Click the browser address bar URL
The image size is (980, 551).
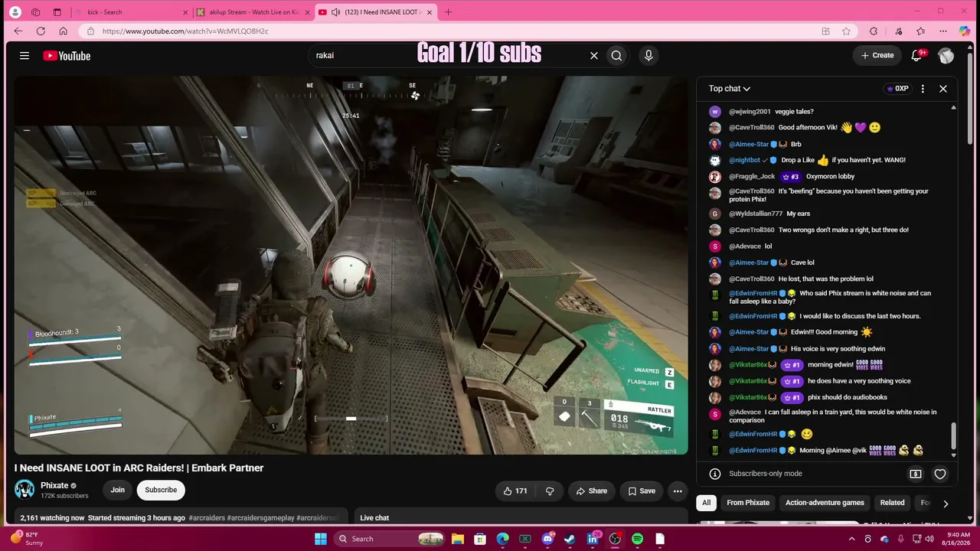(185, 31)
